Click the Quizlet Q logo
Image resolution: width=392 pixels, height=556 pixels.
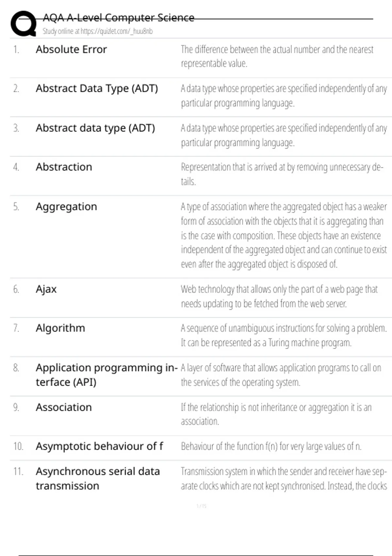tap(24, 24)
